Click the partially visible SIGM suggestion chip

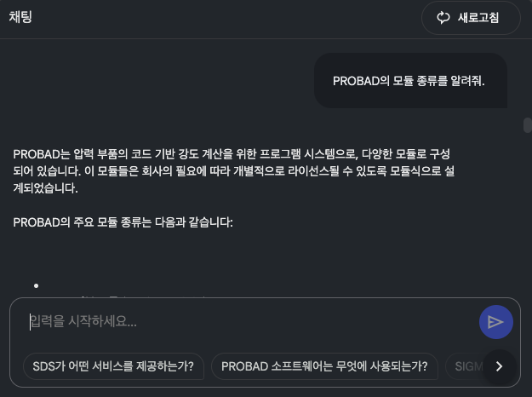[466, 366]
